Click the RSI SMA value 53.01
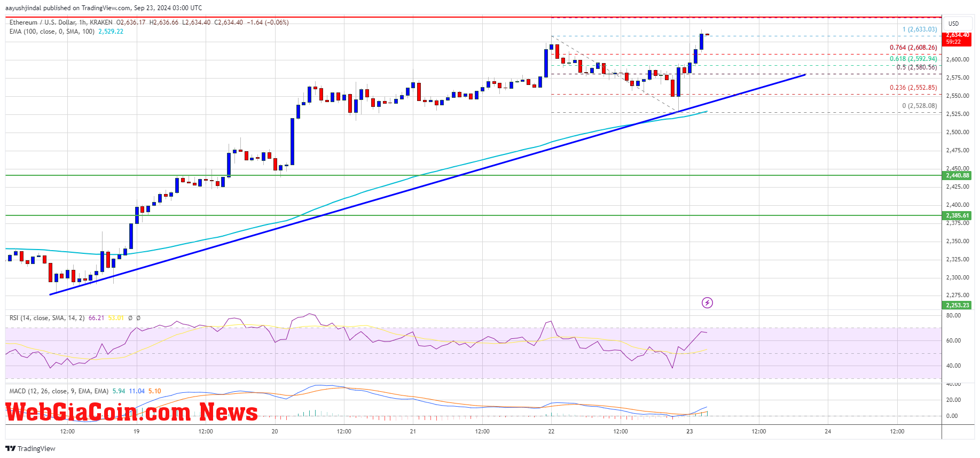 [x=116, y=318]
